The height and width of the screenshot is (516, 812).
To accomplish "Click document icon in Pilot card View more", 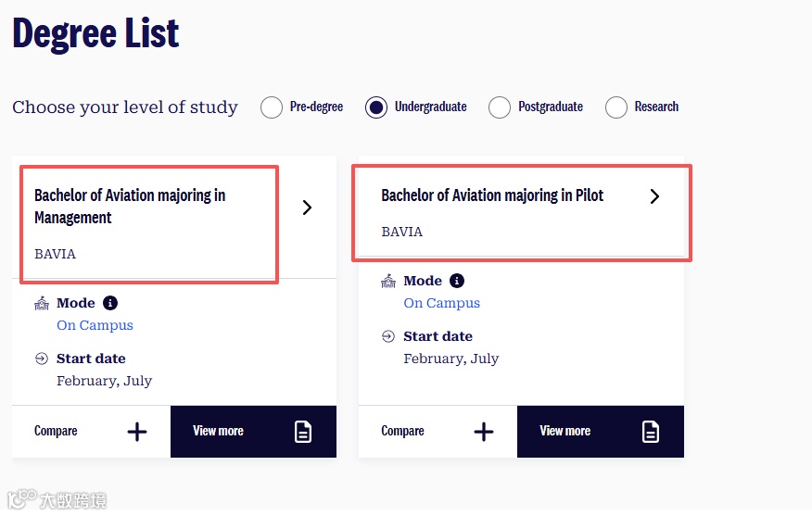I will [x=651, y=432].
